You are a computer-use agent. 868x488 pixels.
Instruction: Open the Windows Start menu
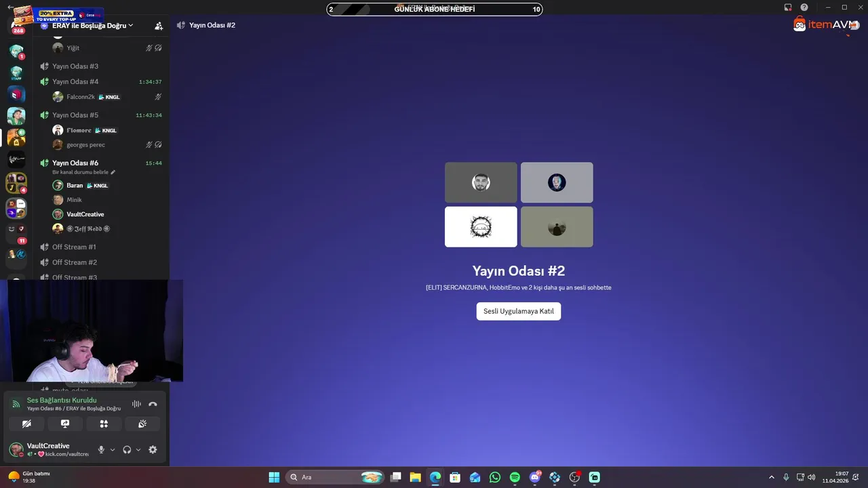pyautogui.click(x=274, y=477)
